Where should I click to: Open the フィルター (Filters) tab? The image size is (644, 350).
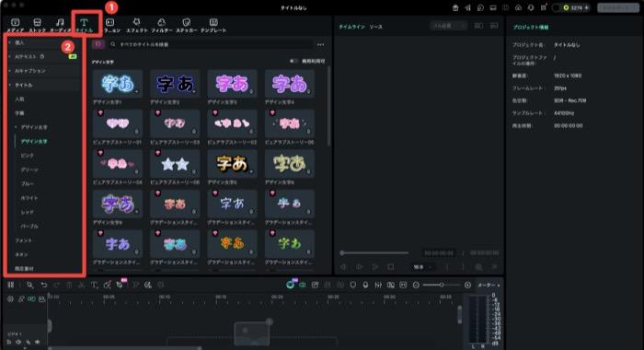[x=162, y=25]
